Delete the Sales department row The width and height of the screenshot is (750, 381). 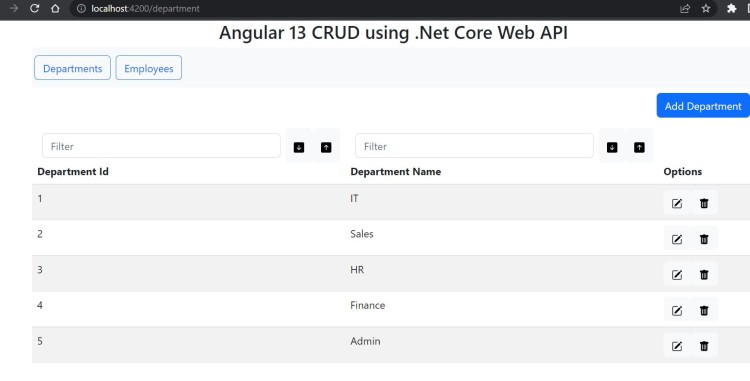point(704,239)
